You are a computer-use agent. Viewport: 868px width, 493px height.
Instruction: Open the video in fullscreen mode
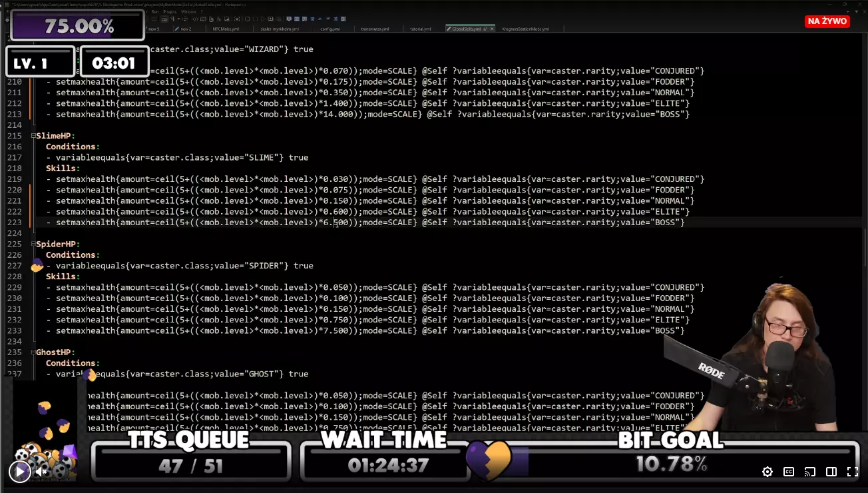pyautogui.click(x=852, y=472)
